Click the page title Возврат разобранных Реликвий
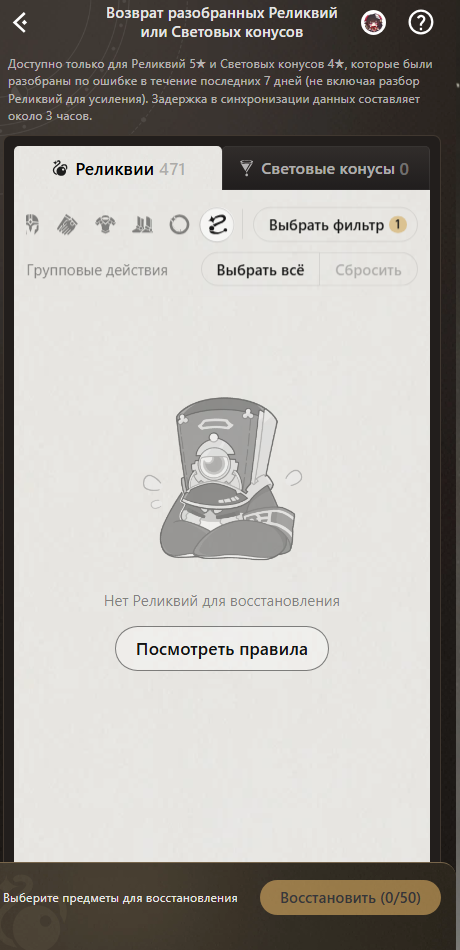Viewport: 460px width, 950px height. point(222,13)
